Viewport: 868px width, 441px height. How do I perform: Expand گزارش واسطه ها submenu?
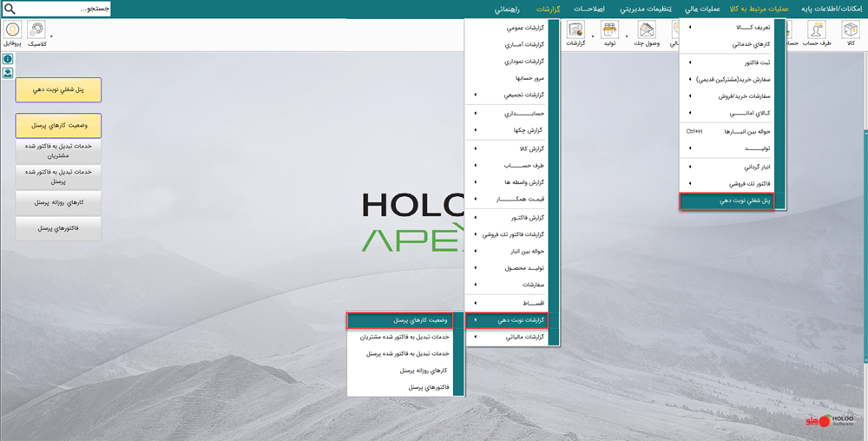506,182
